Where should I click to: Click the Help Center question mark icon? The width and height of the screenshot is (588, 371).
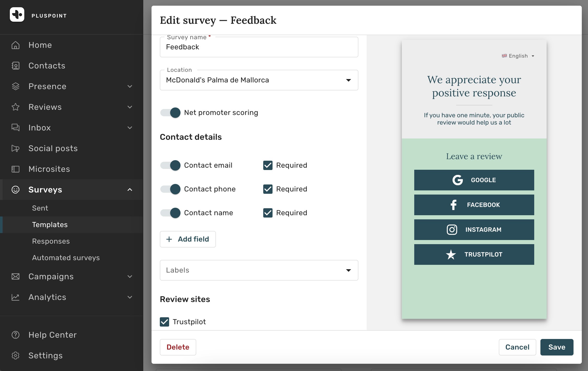pos(16,335)
